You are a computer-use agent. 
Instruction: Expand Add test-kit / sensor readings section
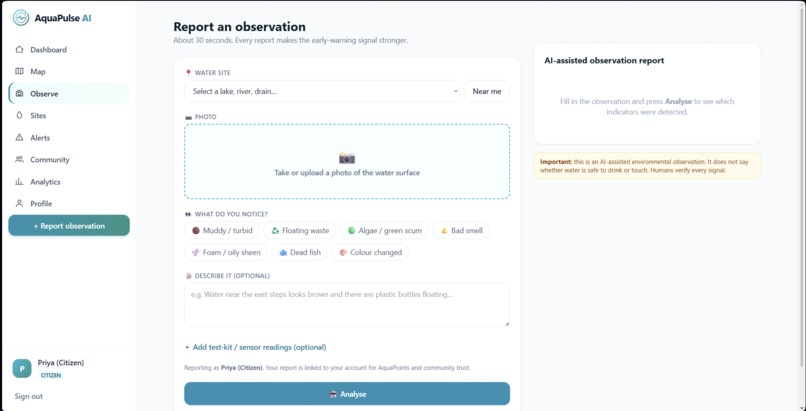[x=256, y=347]
